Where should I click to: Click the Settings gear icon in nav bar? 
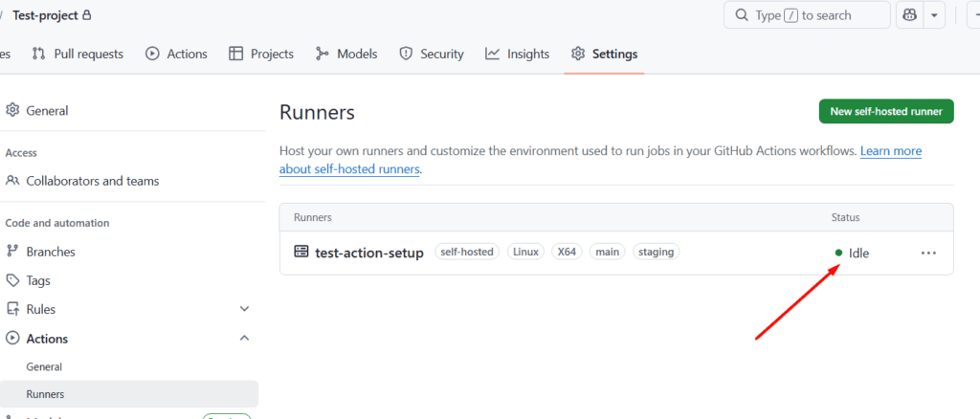point(577,54)
